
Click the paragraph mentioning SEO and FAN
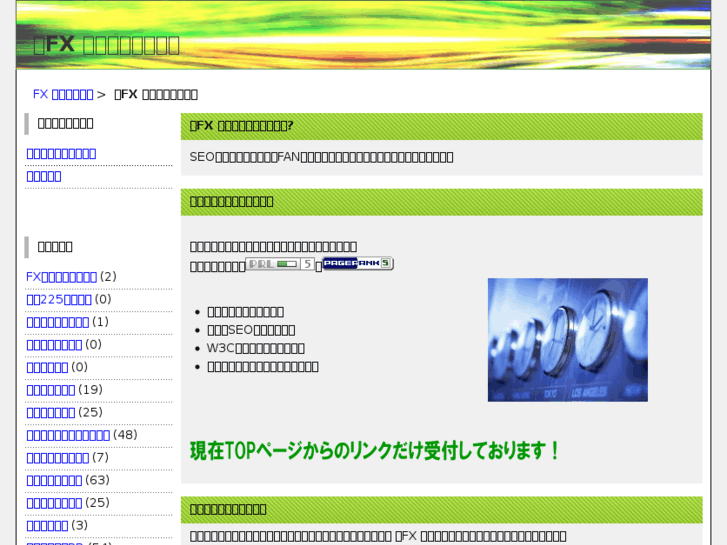(x=321, y=157)
